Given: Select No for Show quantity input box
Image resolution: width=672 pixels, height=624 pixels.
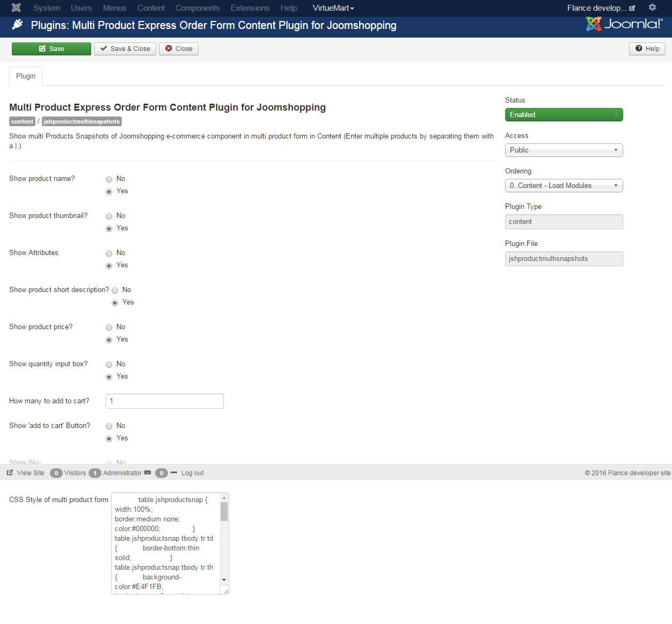Looking at the screenshot, I should 109,365.
